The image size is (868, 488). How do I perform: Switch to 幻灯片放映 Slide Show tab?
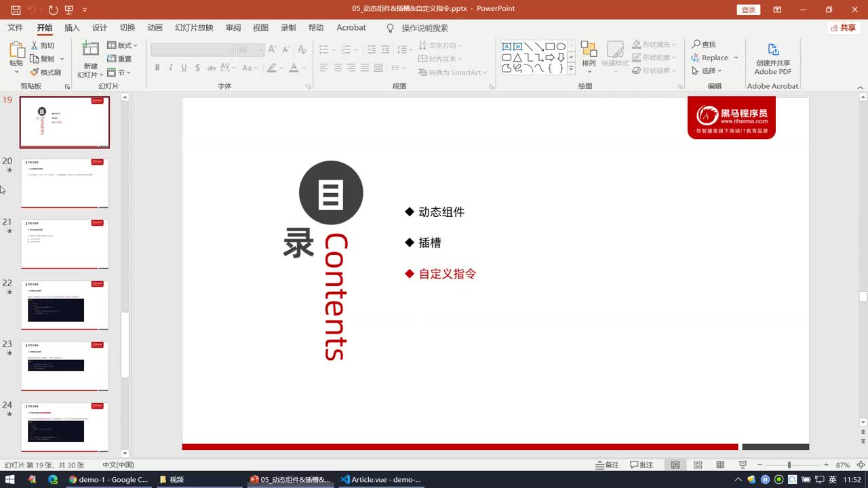pos(194,28)
